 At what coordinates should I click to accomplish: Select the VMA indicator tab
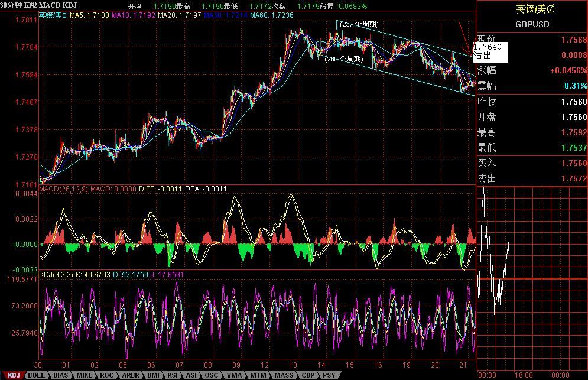point(234,375)
